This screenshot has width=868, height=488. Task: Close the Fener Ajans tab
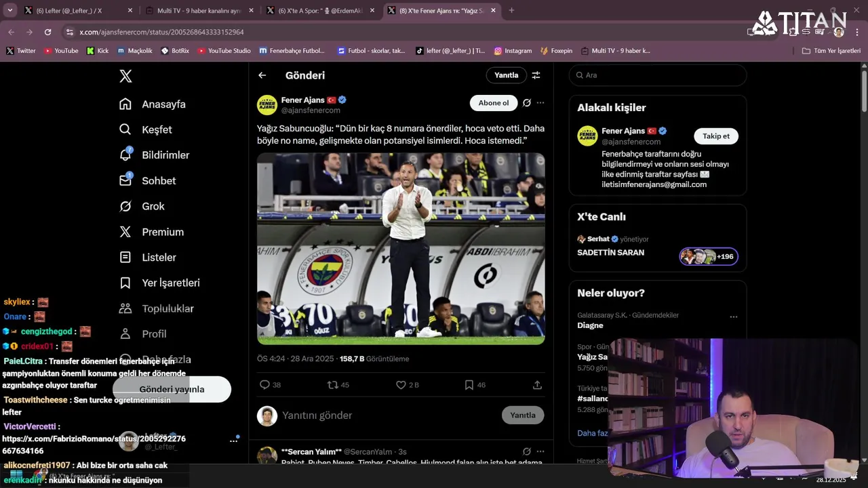point(494,10)
